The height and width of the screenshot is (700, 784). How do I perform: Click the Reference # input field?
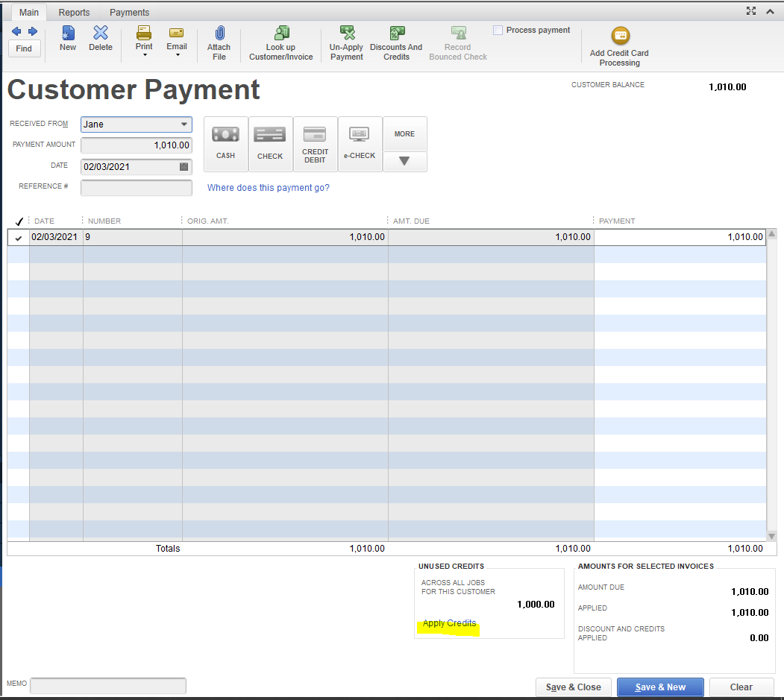click(x=136, y=188)
